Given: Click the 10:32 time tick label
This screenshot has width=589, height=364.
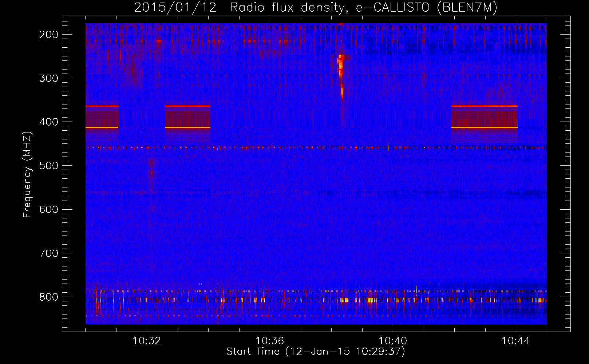Looking at the screenshot, I should pos(147,341).
